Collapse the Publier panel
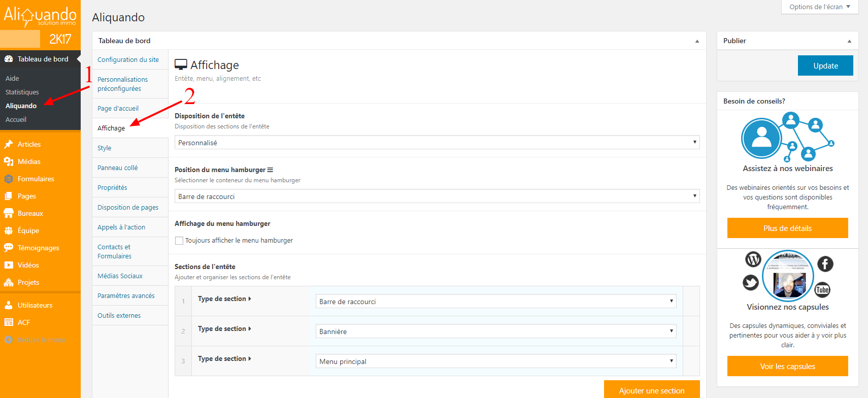Image resolution: width=868 pixels, height=398 pixels. tap(849, 41)
